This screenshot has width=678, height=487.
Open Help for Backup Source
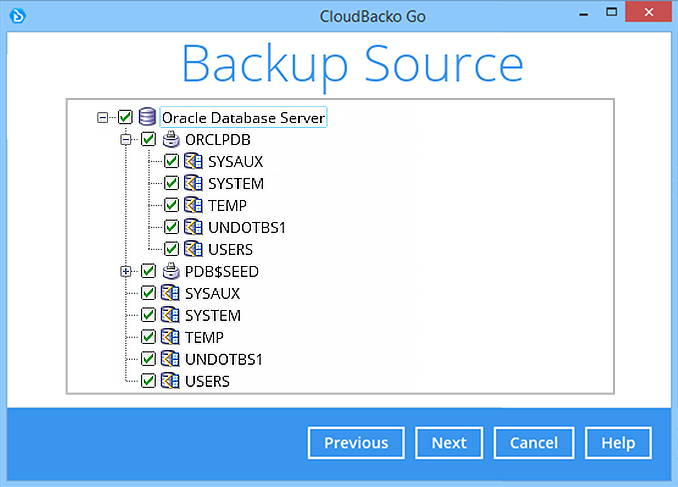[x=618, y=443]
